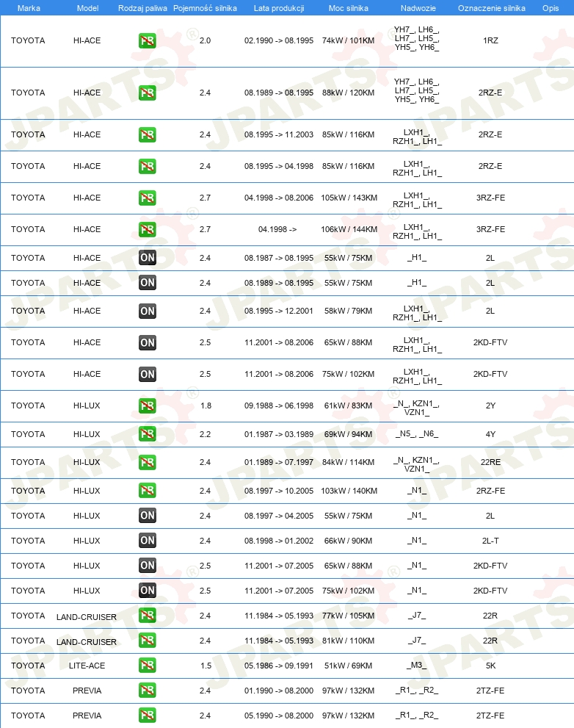Click diesel ON icon for HI-ACE 58kW/79KM
This screenshot has width=574, height=728.
click(147, 311)
